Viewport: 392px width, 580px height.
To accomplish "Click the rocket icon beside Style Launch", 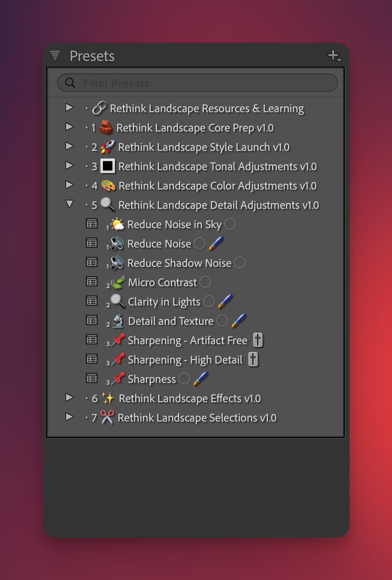I will 108,147.
